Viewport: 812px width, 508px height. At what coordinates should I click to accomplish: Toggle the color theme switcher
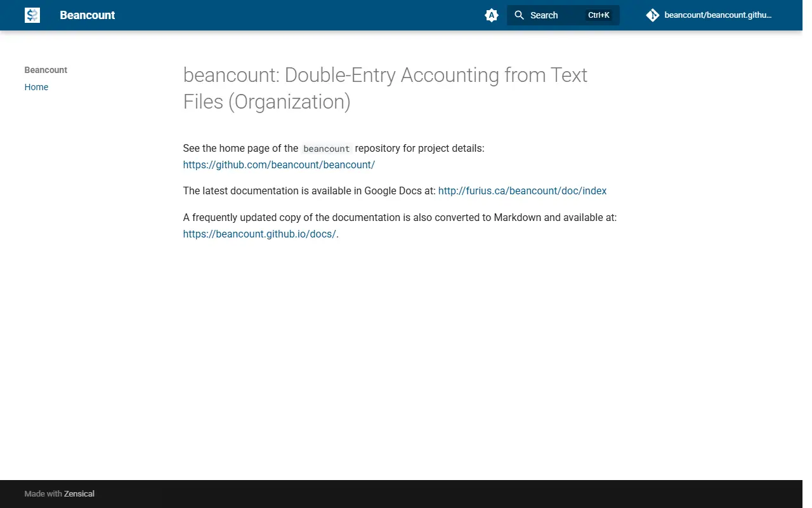coord(492,15)
